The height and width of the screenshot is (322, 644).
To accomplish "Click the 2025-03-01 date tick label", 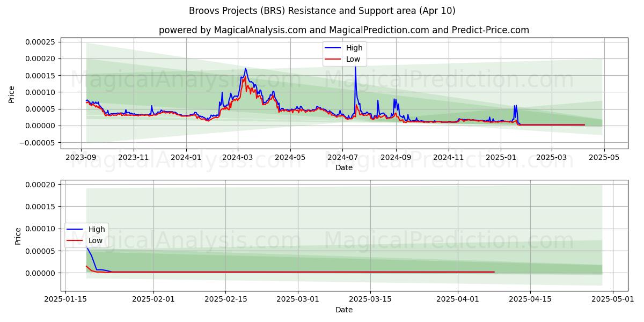I will tap(299, 298).
